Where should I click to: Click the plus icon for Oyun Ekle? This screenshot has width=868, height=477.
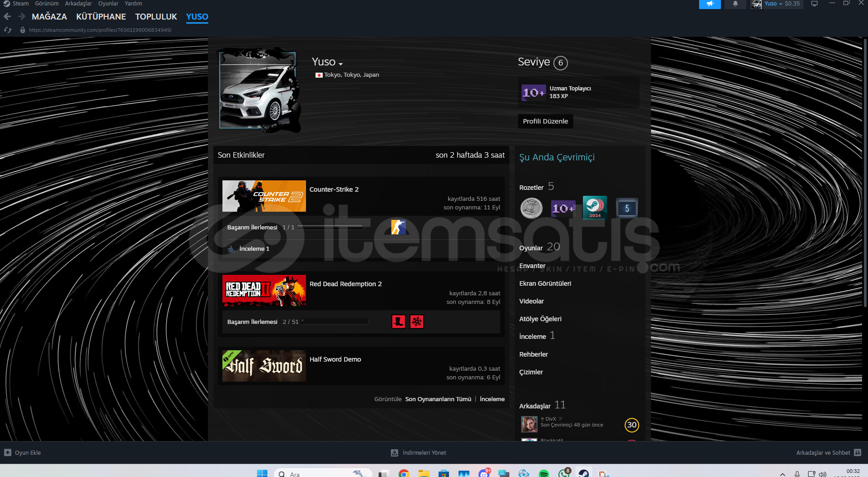(x=8, y=452)
